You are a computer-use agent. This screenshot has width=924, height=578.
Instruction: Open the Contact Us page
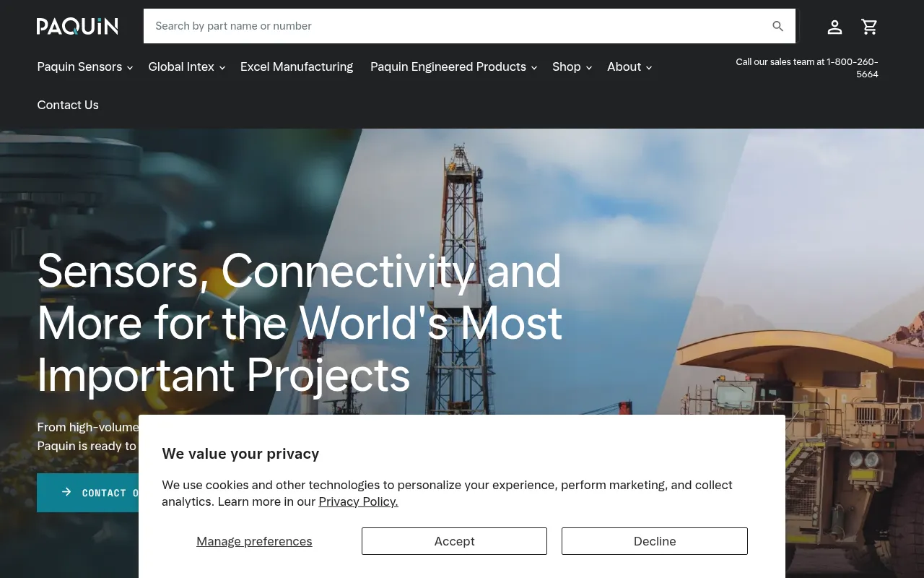point(68,105)
